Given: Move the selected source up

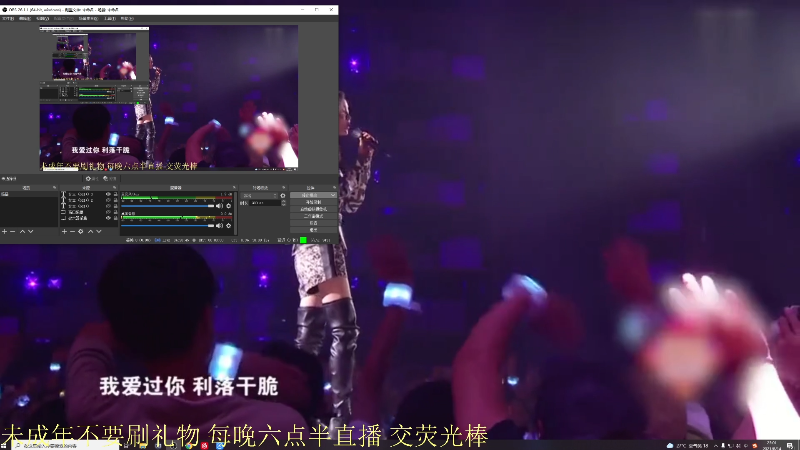Looking at the screenshot, I should tap(91, 232).
